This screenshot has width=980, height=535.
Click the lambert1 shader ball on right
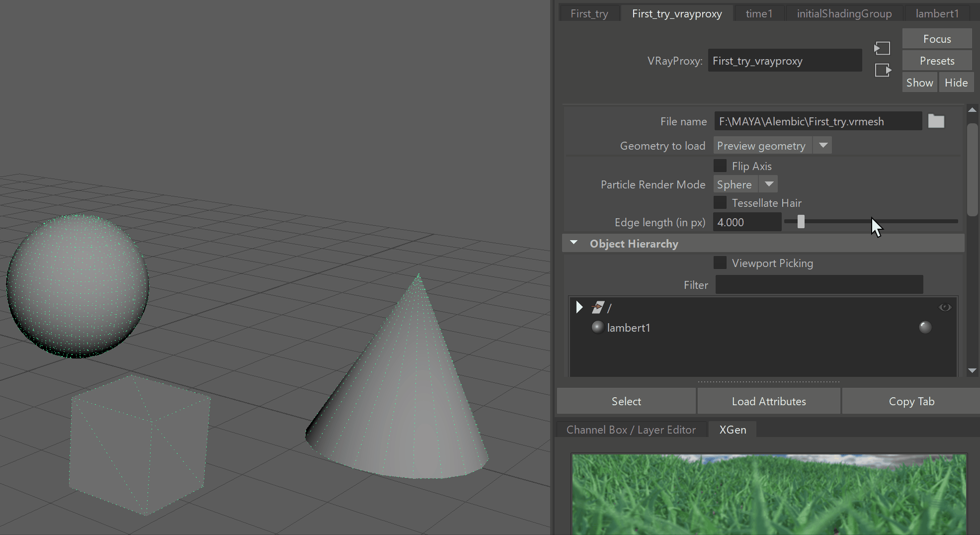tap(925, 327)
